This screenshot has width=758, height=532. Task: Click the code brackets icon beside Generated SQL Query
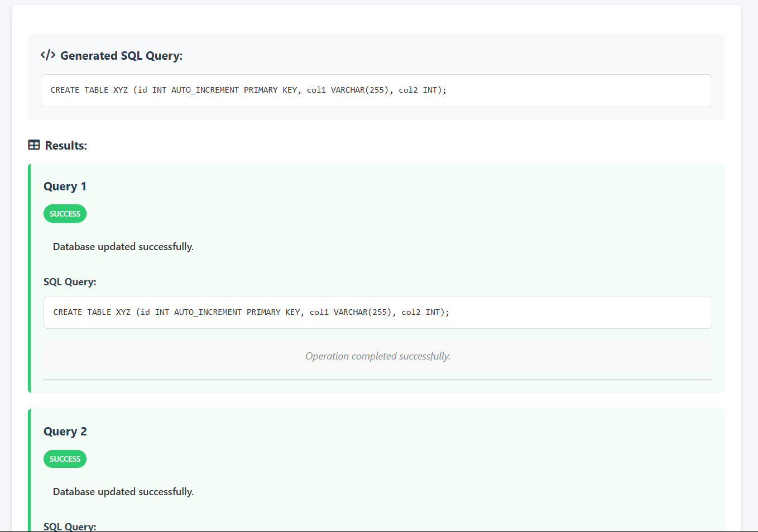pos(48,55)
